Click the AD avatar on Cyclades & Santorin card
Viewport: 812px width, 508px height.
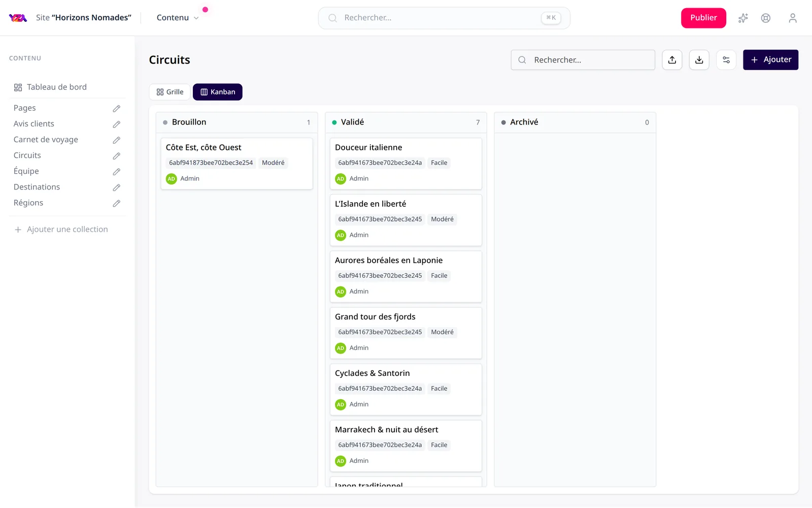[x=341, y=404]
